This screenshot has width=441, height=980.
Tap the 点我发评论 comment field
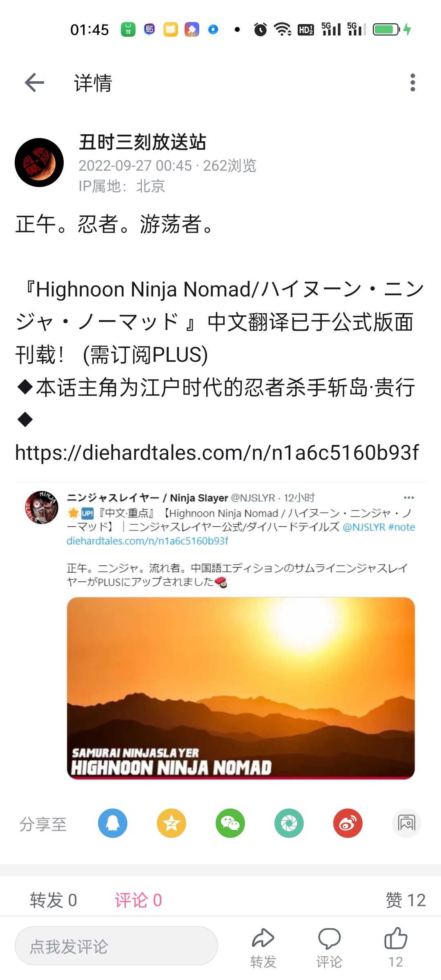click(x=116, y=946)
